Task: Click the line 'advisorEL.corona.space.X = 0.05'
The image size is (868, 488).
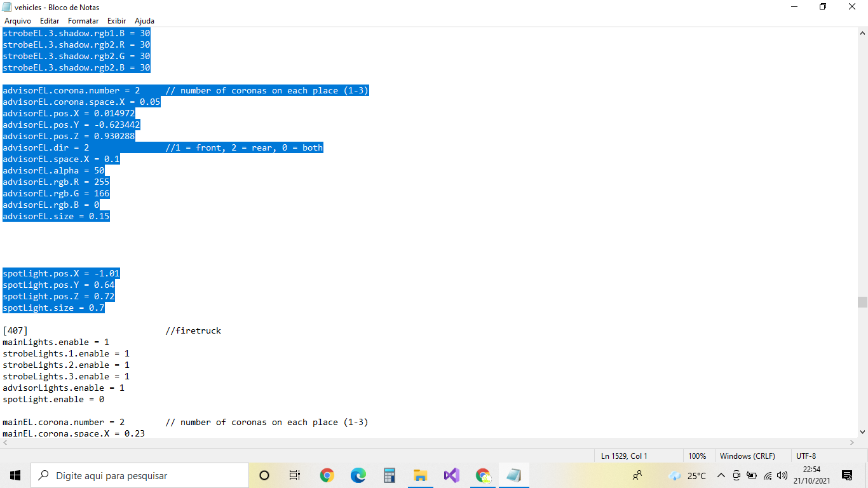Action: (x=81, y=102)
